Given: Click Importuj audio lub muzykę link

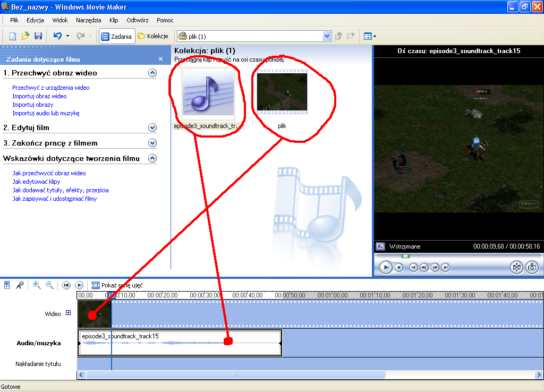Looking at the screenshot, I should [46, 113].
